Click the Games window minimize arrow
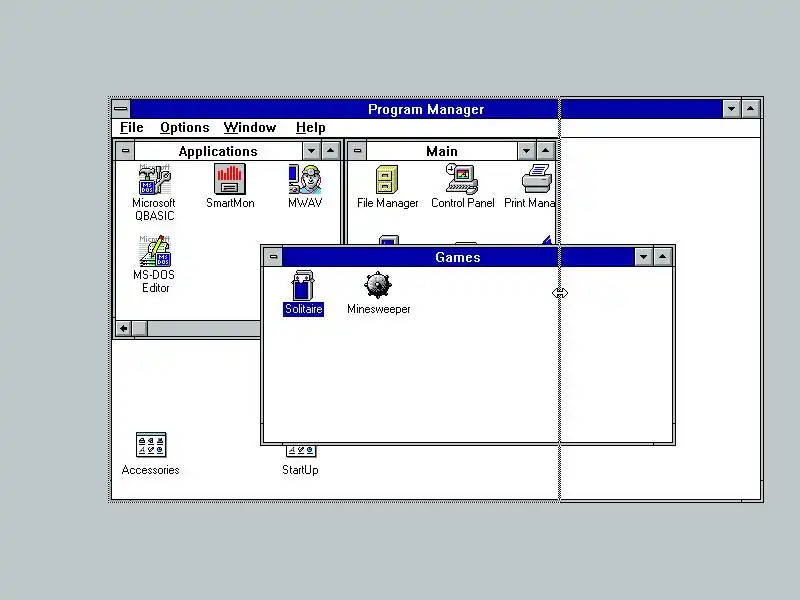The width and height of the screenshot is (800, 600). click(643, 257)
